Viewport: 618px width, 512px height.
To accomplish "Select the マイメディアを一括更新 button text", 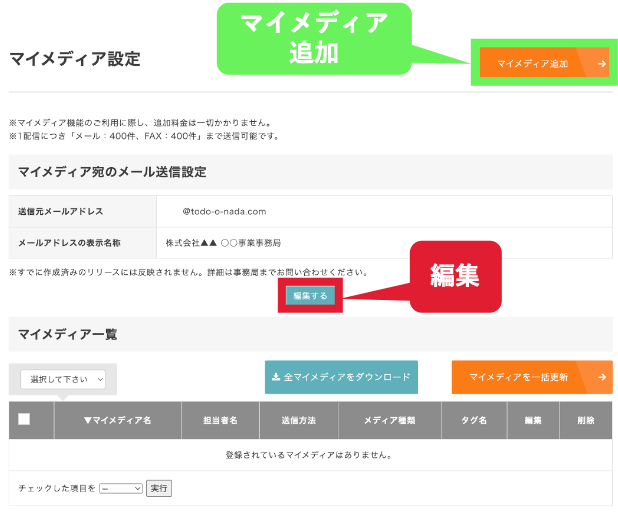I will [x=518, y=377].
